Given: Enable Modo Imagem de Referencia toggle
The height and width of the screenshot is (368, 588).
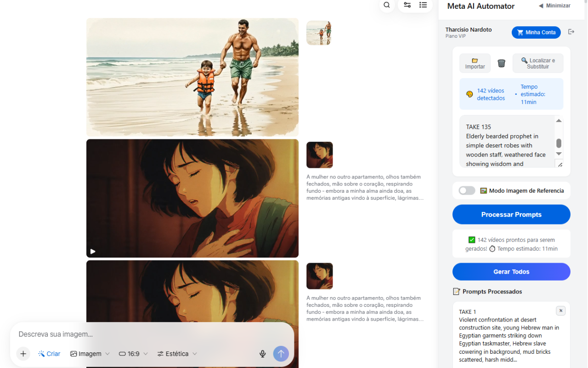Looking at the screenshot, I should click(466, 190).
